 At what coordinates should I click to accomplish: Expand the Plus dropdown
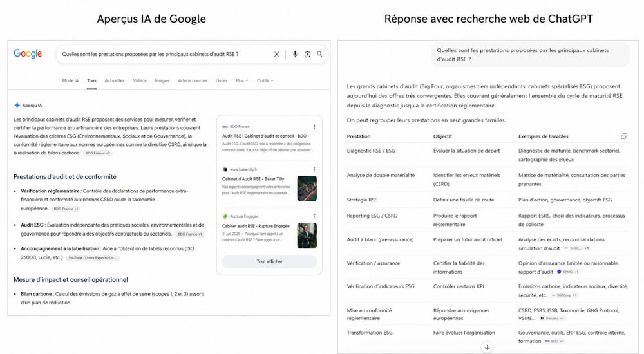[x=241, y=81]
